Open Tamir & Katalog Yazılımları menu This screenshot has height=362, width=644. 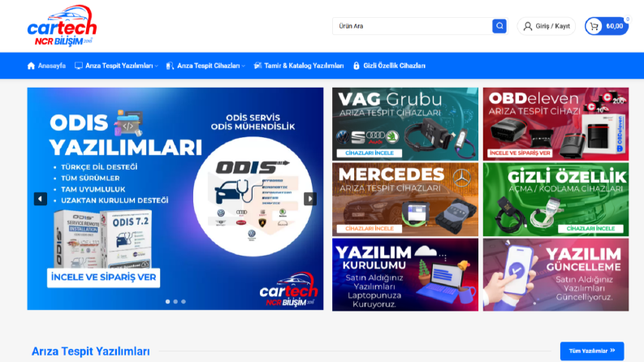[299, 66]
